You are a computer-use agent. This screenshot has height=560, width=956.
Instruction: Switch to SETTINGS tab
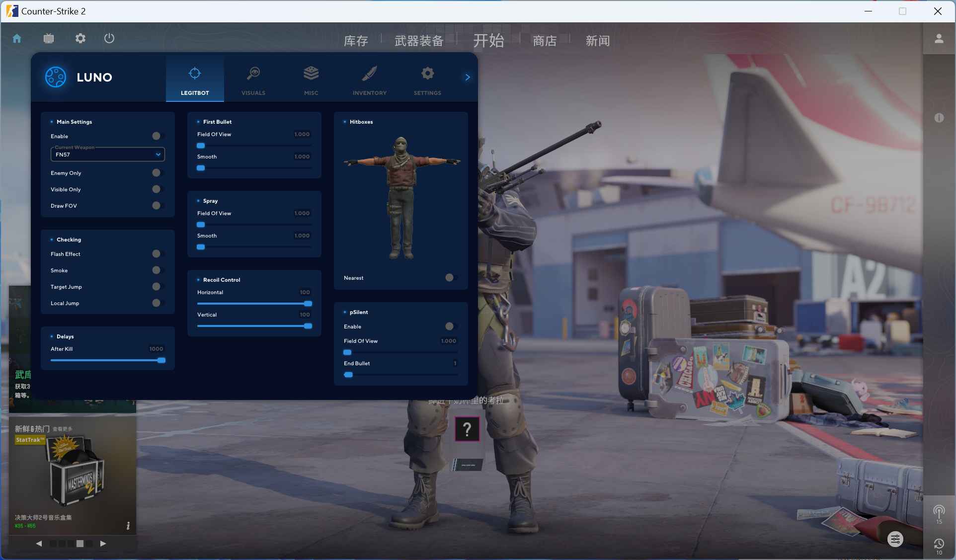click(x=427, y=80)
